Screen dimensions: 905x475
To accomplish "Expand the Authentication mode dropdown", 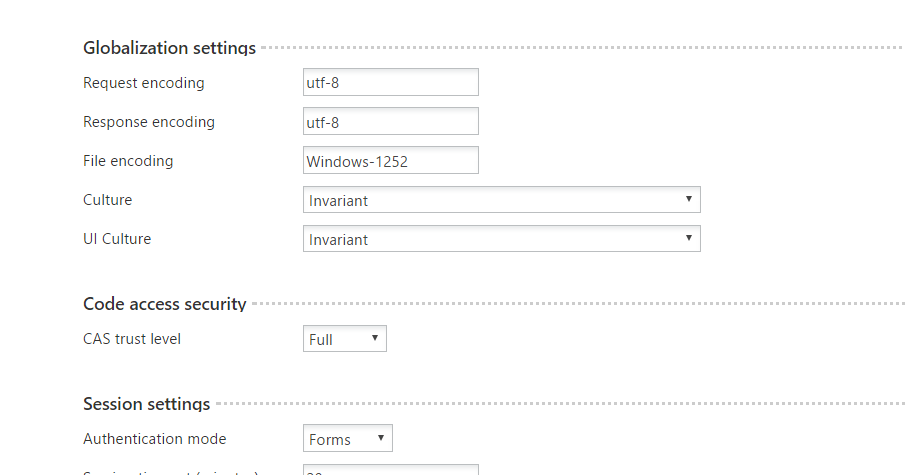I will pos(347,439).
